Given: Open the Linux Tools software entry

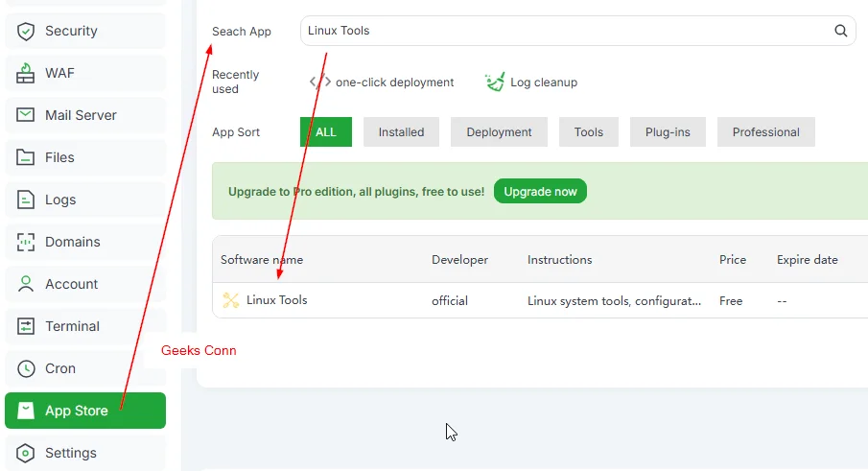Looking at the screenshot, I should click(277, 300).
